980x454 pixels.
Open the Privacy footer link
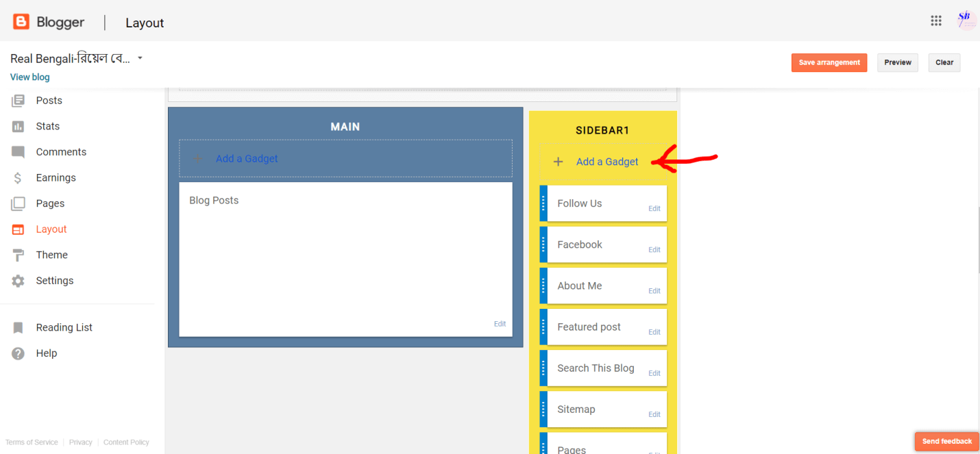coord(80,442)
